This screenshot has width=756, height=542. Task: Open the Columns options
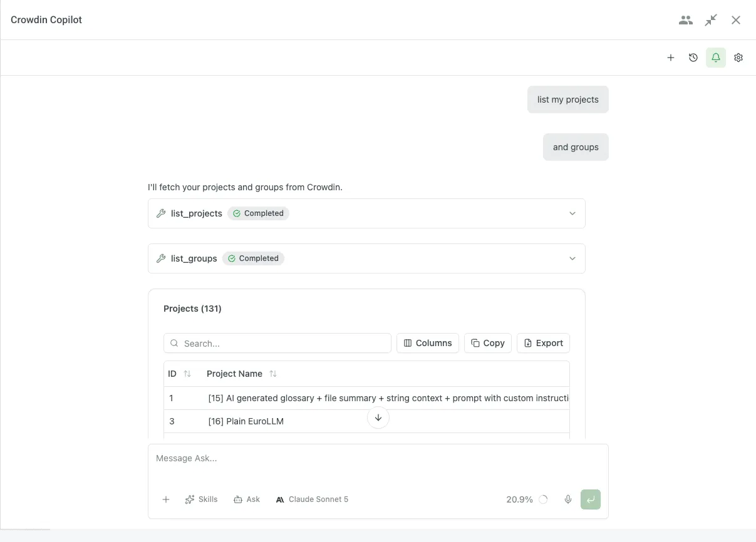pyautogui.click(x=428, y=343)
